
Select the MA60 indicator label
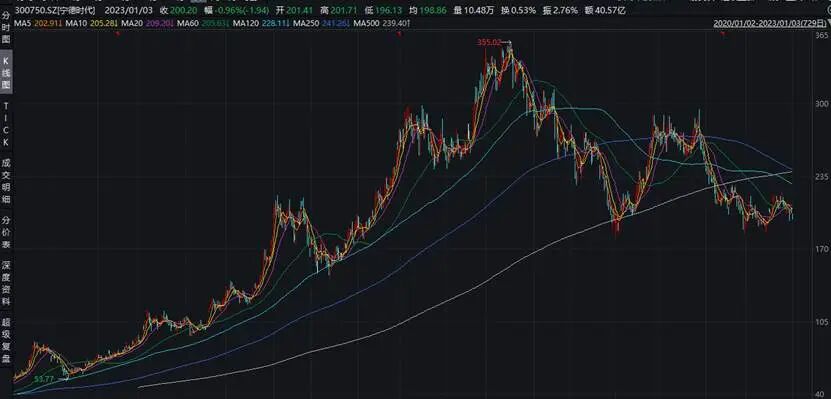point(188,23)
